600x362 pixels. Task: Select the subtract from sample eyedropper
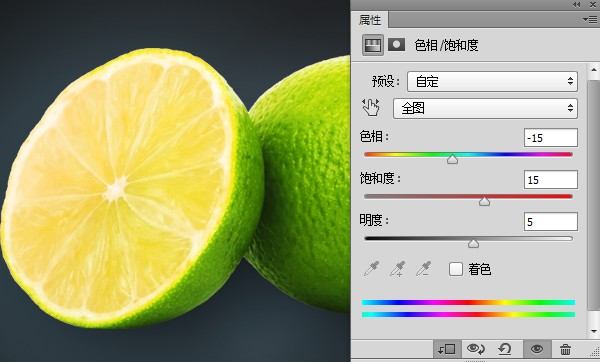pyautogui.click(x=424, y=269)
